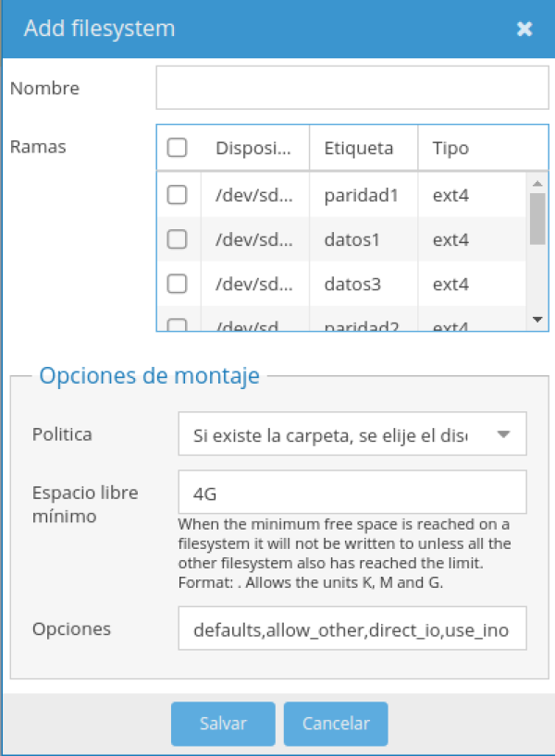Close the Add filesystem dialog

[524, 29]
